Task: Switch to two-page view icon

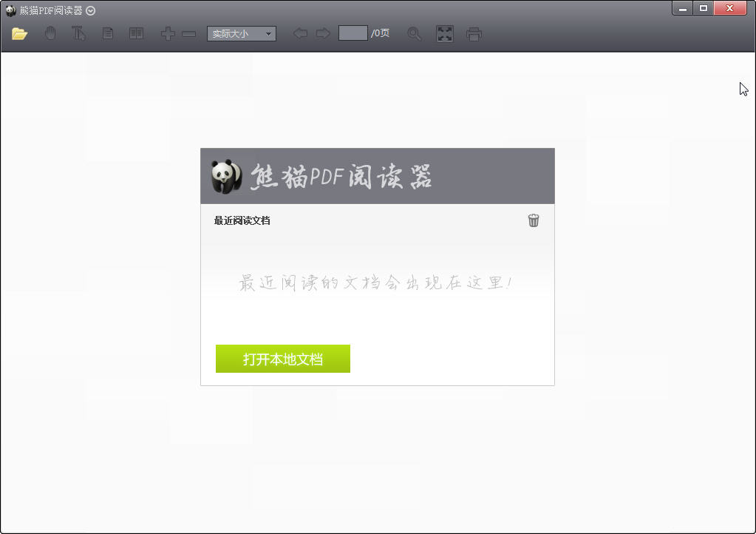Action: coord(136,33)
